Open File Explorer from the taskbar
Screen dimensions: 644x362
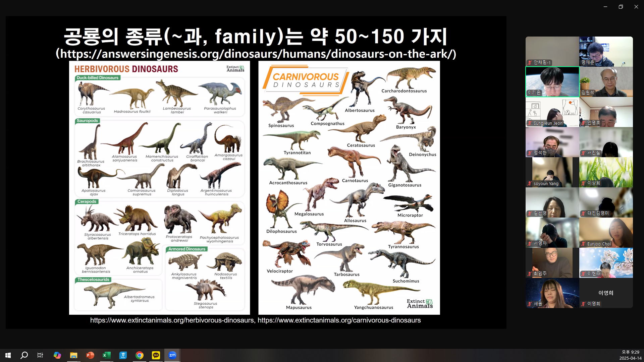[73, 355]
